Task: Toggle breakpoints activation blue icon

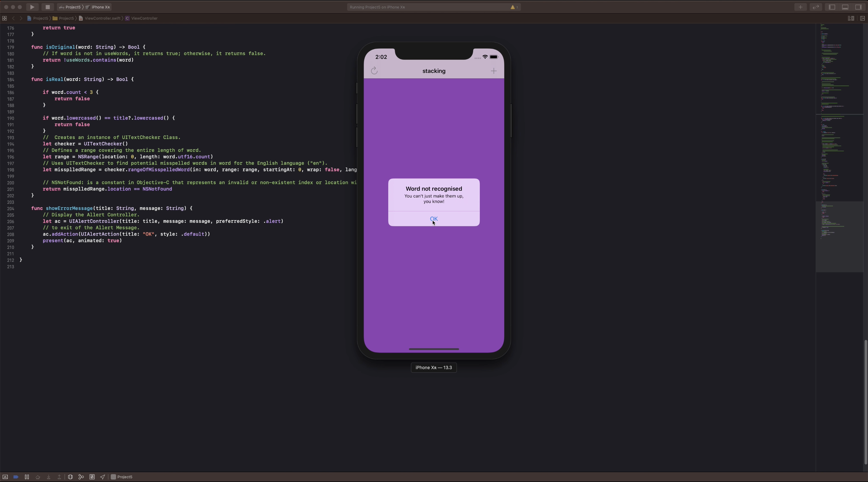Action: [16, 477]
